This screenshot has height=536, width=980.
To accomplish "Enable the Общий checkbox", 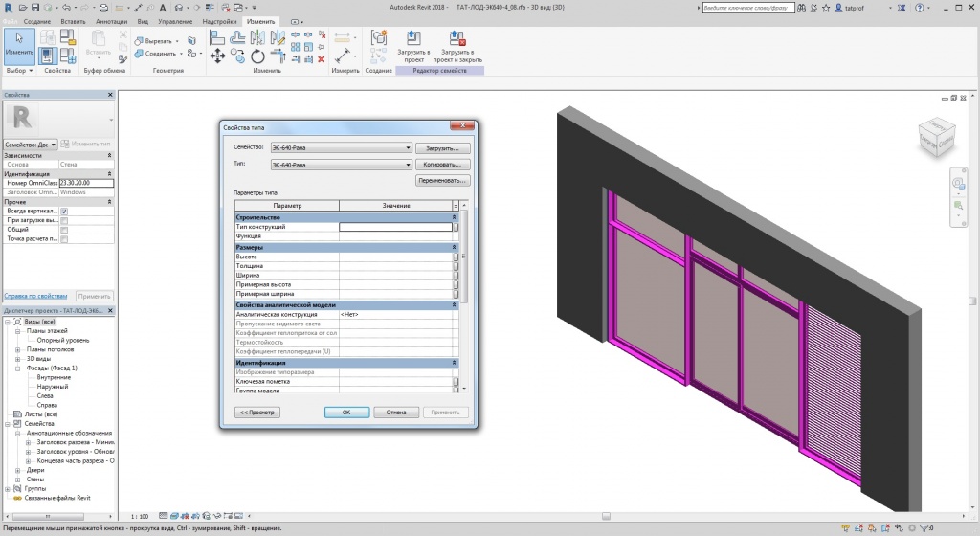I will [x=64, y=230].
